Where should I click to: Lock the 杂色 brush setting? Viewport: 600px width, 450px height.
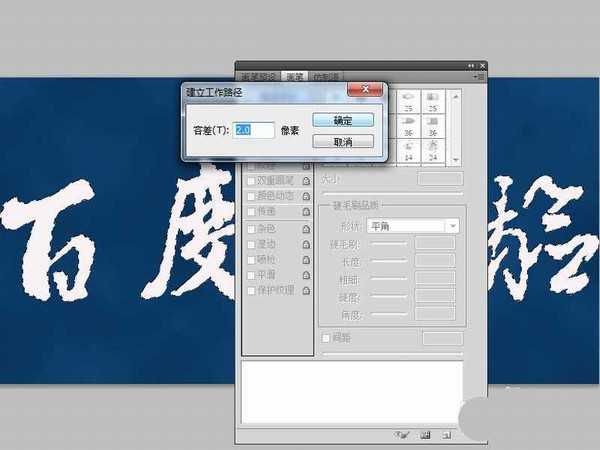306,229
